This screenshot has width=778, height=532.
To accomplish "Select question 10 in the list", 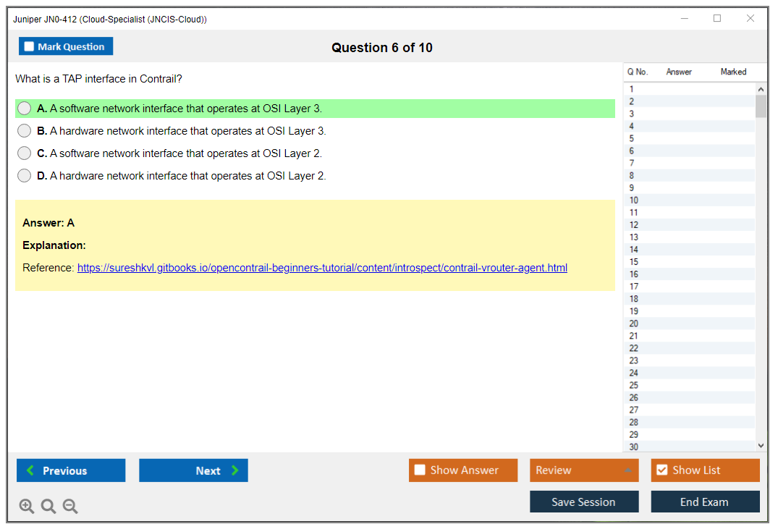I will [x=634, y=200].
